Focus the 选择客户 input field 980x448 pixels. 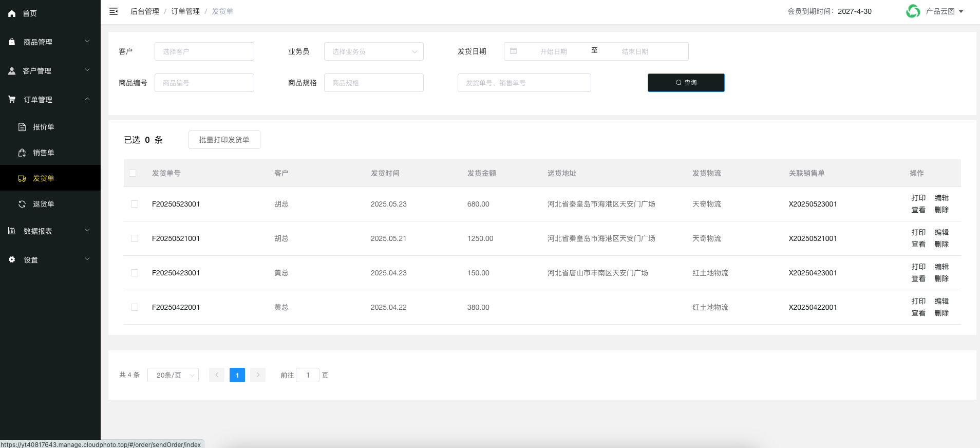click(x=204, y=51)
